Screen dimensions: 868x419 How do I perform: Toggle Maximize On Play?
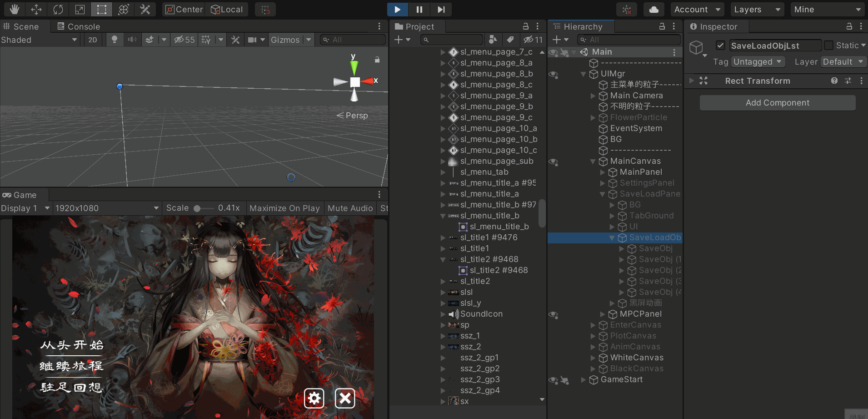(x=284, y=208)
